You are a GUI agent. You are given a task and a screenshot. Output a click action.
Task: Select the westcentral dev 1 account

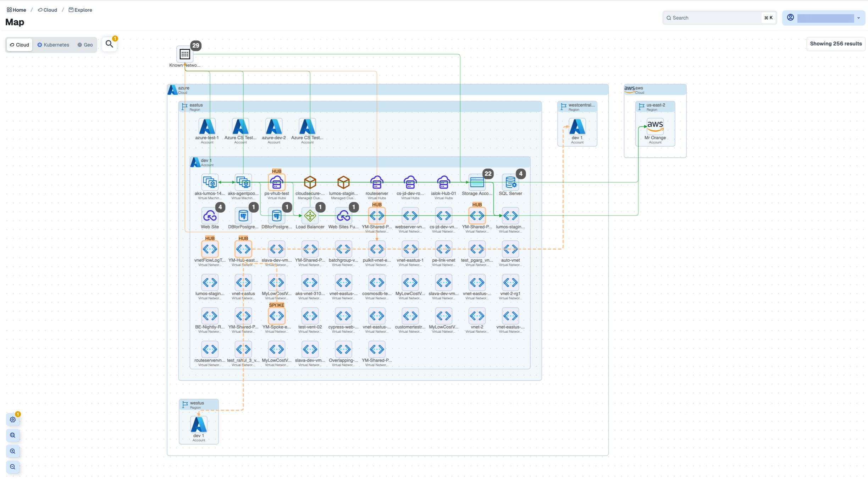(x=577, y=127)
